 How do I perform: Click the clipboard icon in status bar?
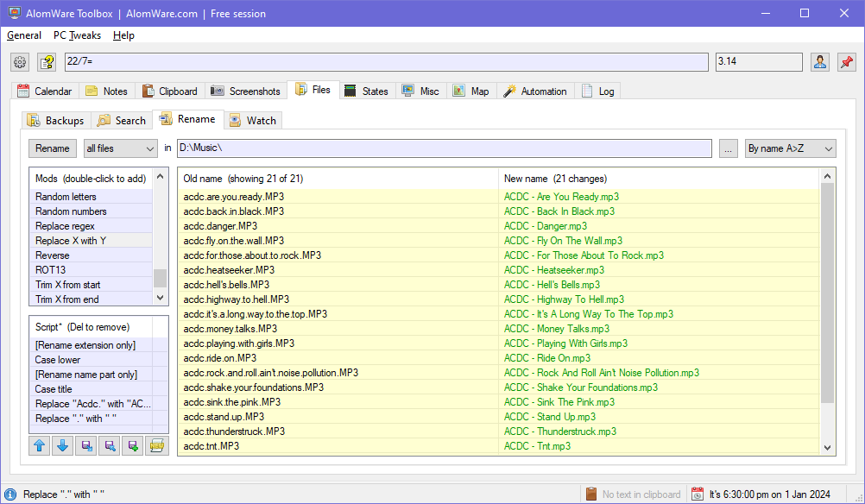click(591, 495)
